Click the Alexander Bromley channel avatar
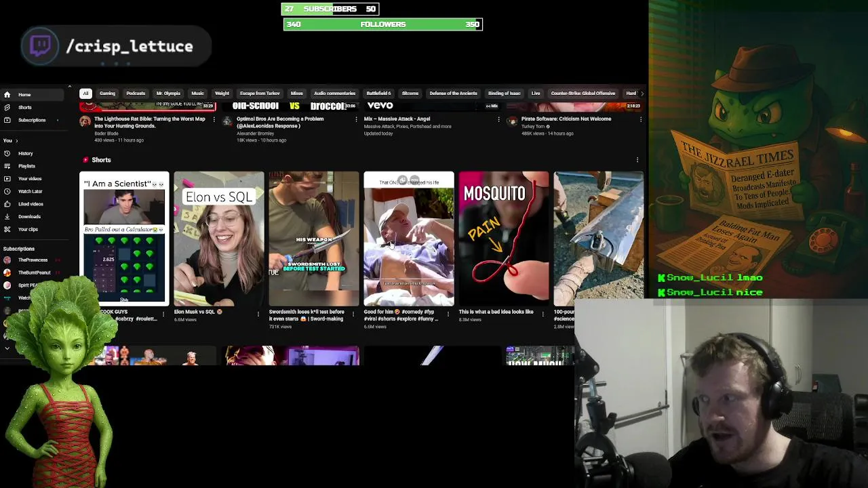 click(x=227, y=121)
